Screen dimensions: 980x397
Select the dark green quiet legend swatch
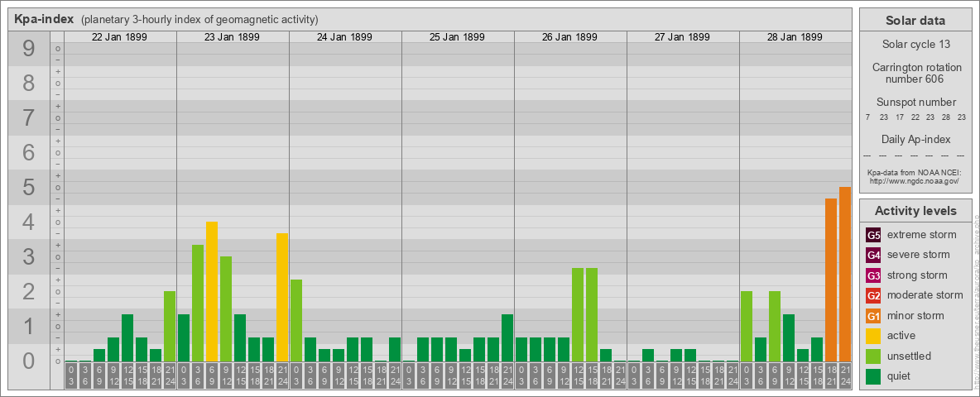(x=873, y=375)
